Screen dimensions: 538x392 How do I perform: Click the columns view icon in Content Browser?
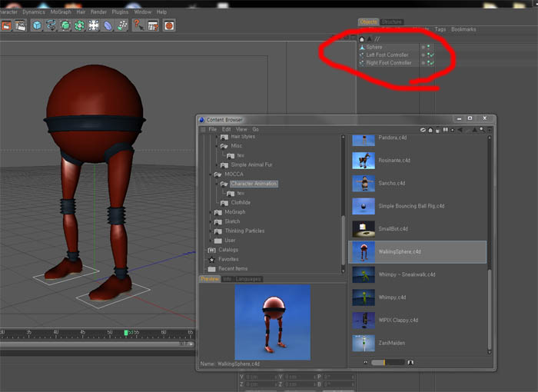445,130
